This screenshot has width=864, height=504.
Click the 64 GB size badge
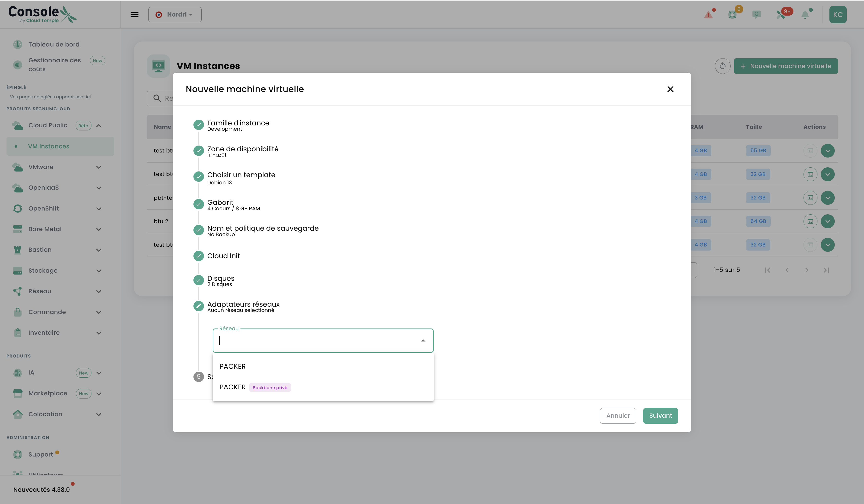point(758,221)
